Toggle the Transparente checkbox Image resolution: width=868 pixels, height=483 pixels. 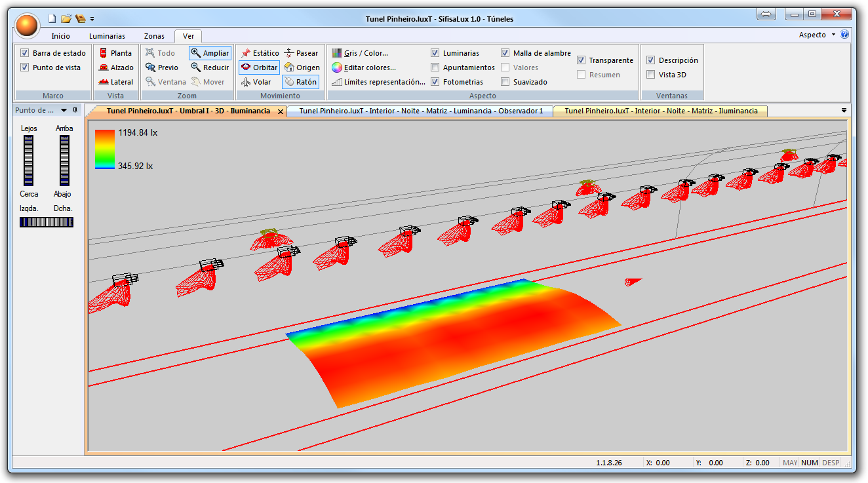(582, 60)
